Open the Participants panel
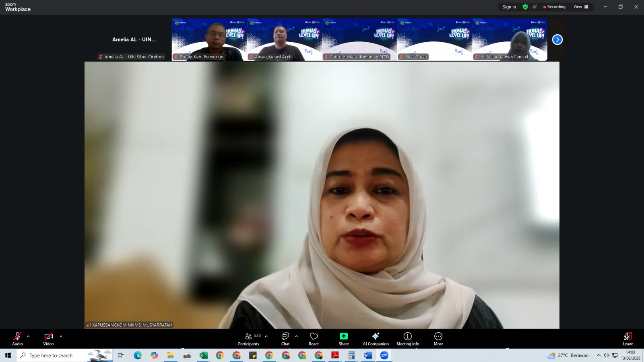The width and height of the screenshot is (644, 362). [x=248, y=339]
